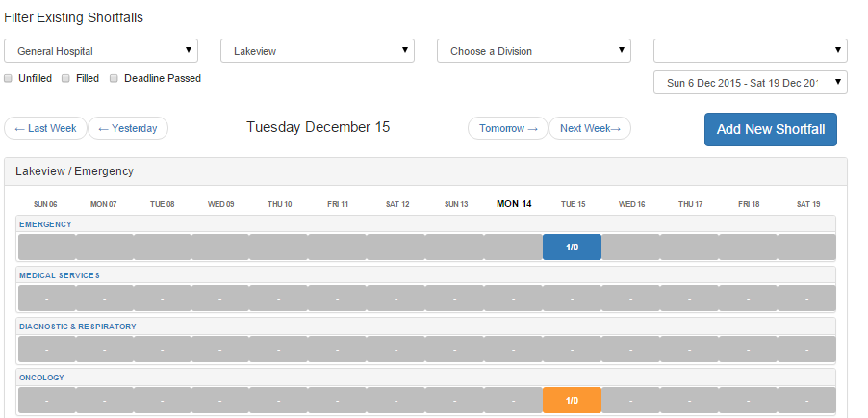
Task: Go to Last Week
Action: (45, 128)
